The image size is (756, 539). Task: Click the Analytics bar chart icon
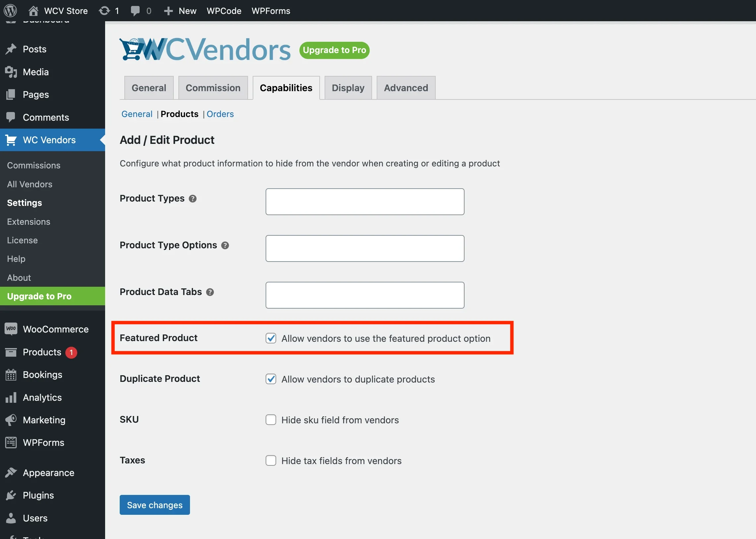point(11,397)
